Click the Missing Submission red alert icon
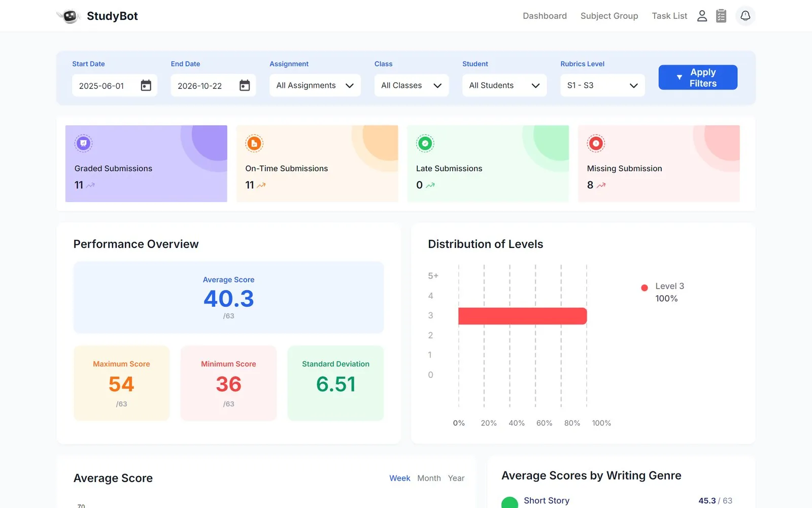This screenshot has width=812, height=508. coord(596,144)
